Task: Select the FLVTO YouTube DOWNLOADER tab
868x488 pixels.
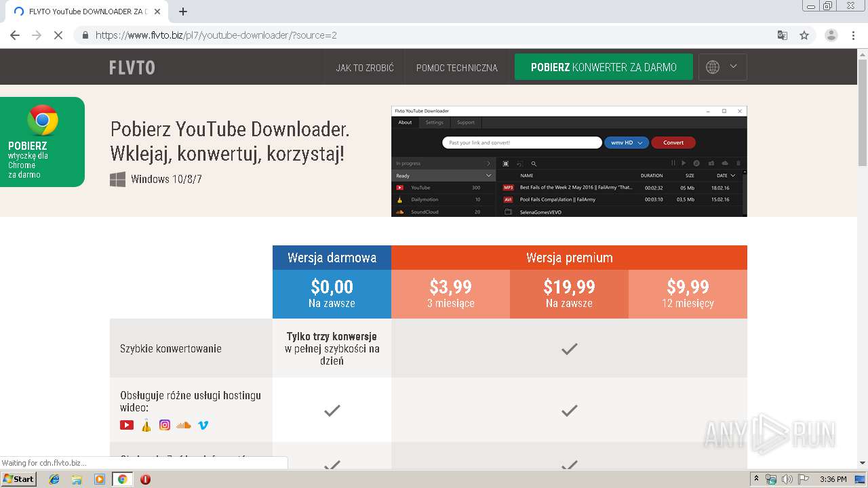Action: pyautogui.click(x=85, y=12)
